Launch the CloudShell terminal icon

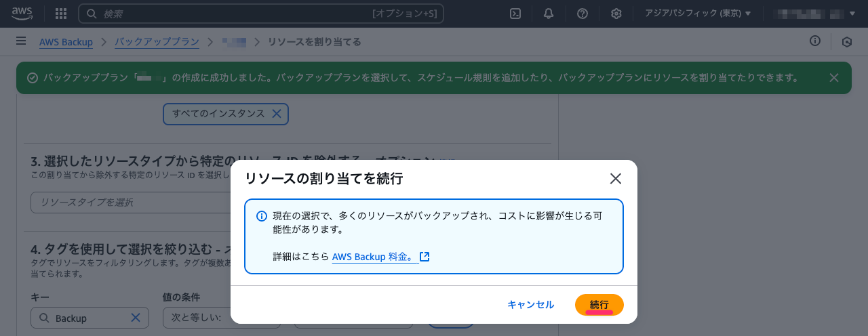(x=515, y=14)
